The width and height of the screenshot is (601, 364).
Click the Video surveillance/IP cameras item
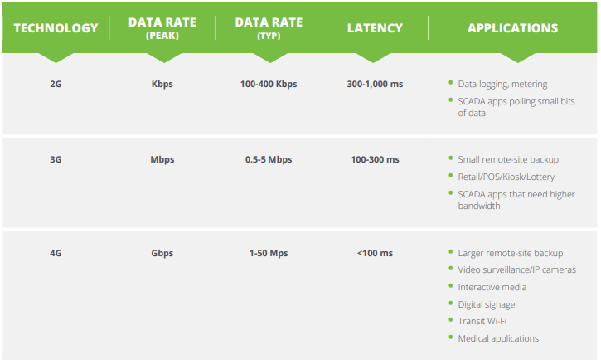pos(516,269)
